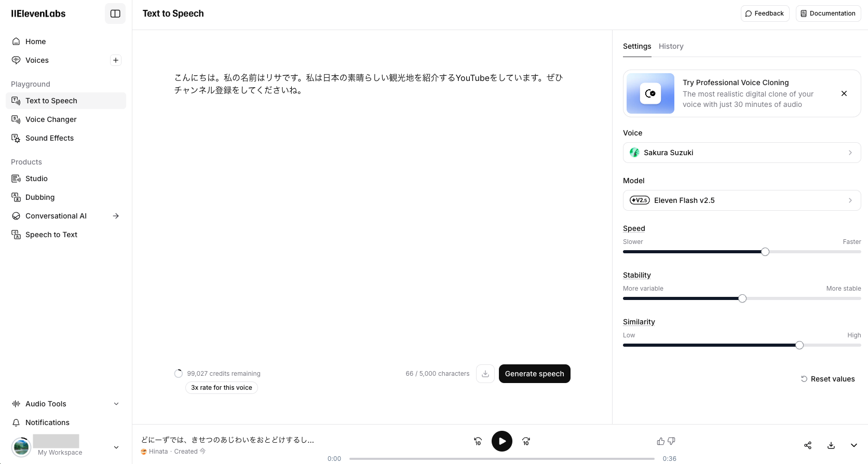Open Voice Changer tool
Image resolution: width=868 pixels, height=464 pixels.
(x=66, y=119)
